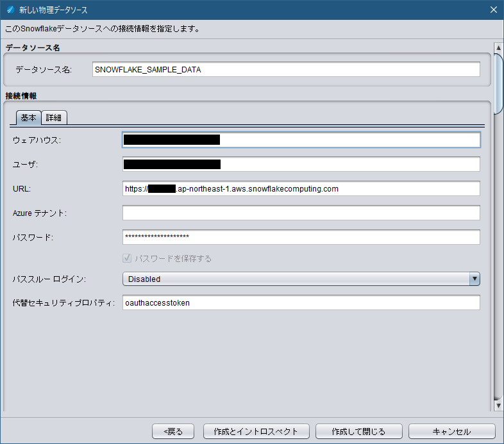Click the 接続情報 section heading

[21, 95]
